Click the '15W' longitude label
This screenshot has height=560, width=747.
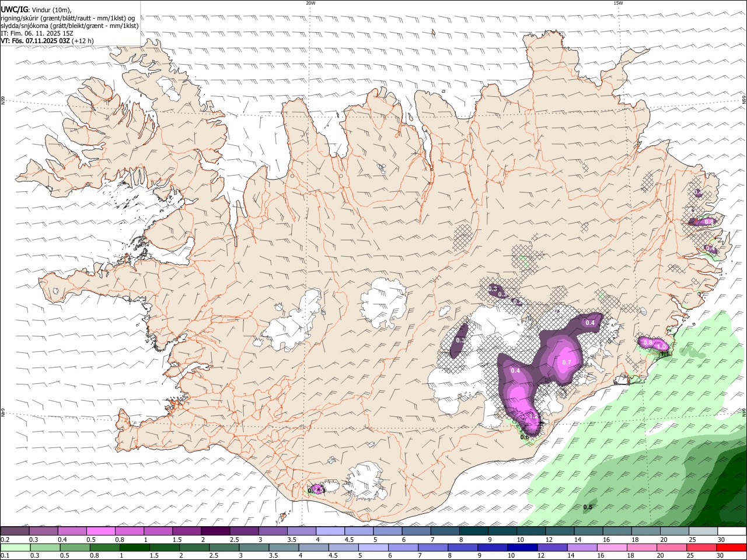click(617, 3)
